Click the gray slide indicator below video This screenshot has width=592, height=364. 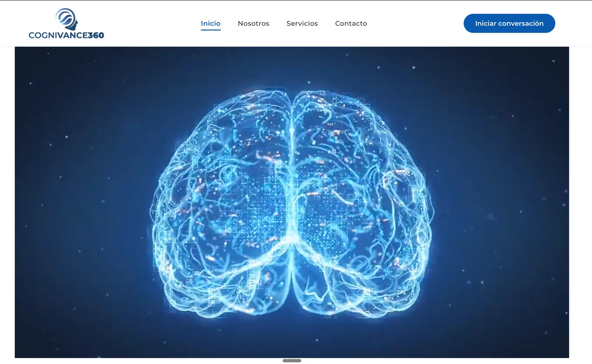[x=292, y=361]
